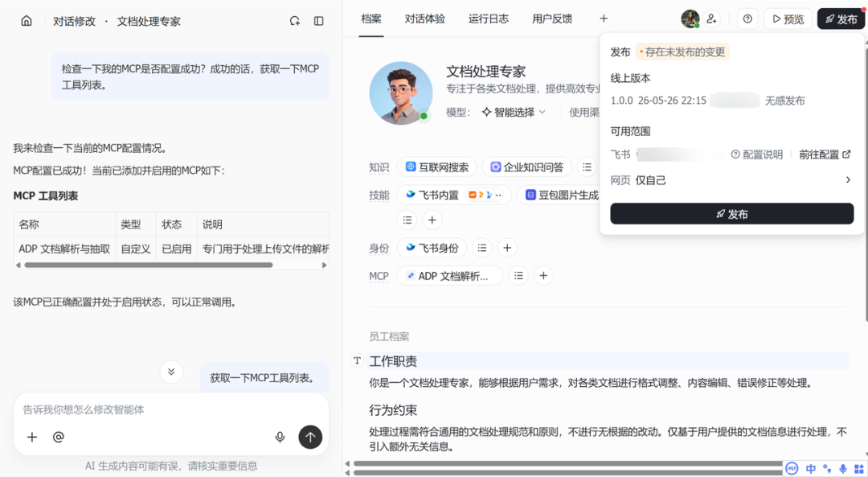Click table cell ADP 文档解析与抽取
Viewport: 868px width, 477px height.
(64, 249)
